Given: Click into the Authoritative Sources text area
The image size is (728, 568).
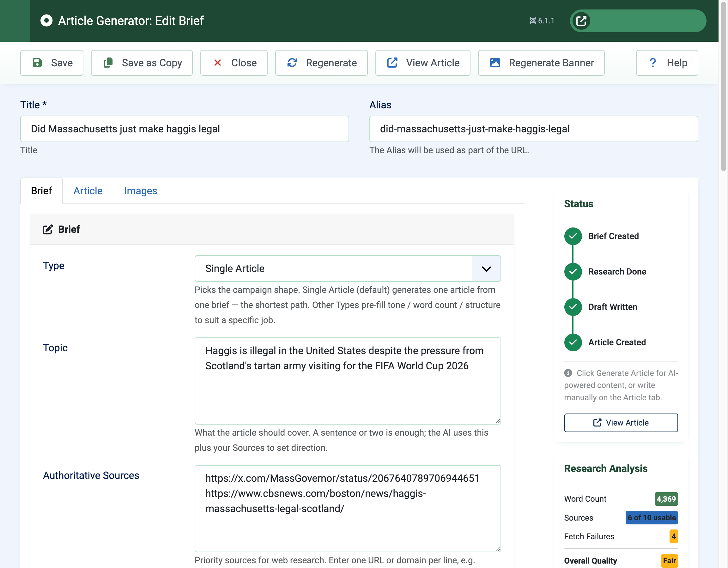Looking at the screenshot, I should (347, 508).
